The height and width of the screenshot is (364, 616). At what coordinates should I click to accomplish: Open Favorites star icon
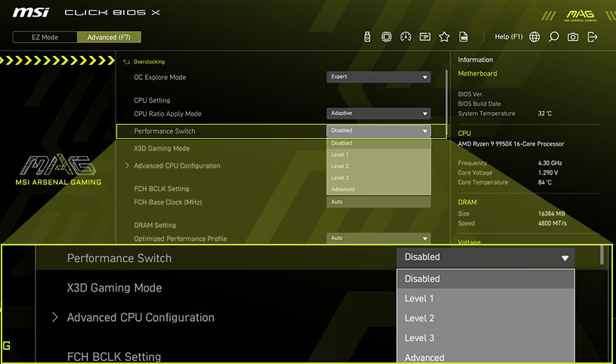(x=444, y=37)
